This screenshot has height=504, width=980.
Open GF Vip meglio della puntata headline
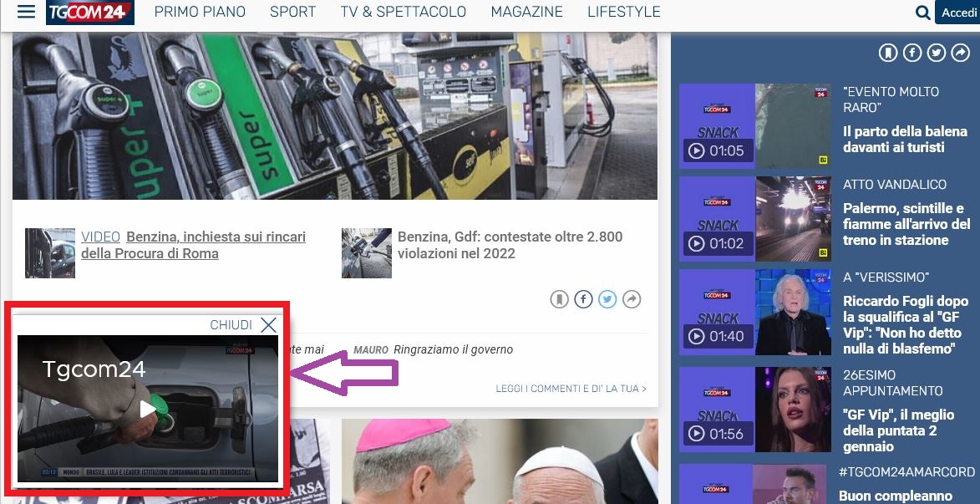(x=899, y=430)
